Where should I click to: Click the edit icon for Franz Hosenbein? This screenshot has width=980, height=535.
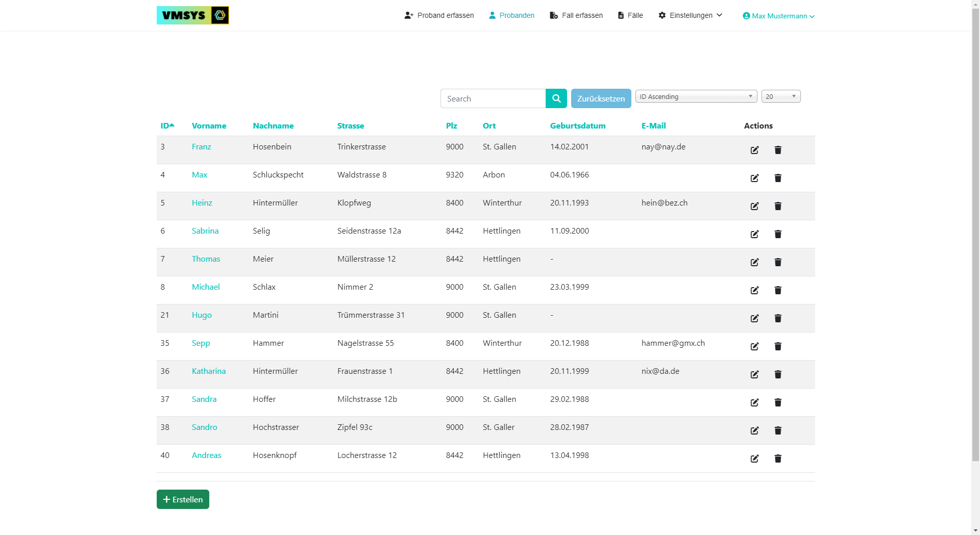pyautogui.click(x=754, y=150)
